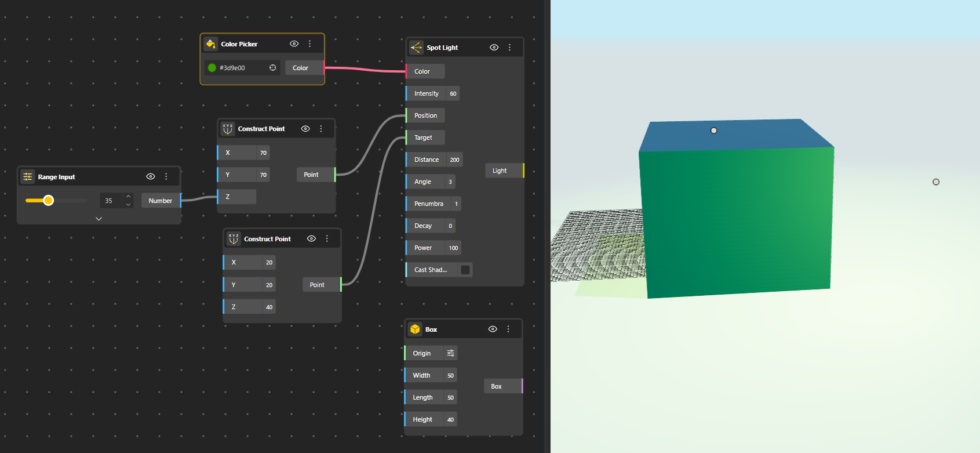
Task: Click the Intensity value field showing 60
Action: (x=453, y=93)
